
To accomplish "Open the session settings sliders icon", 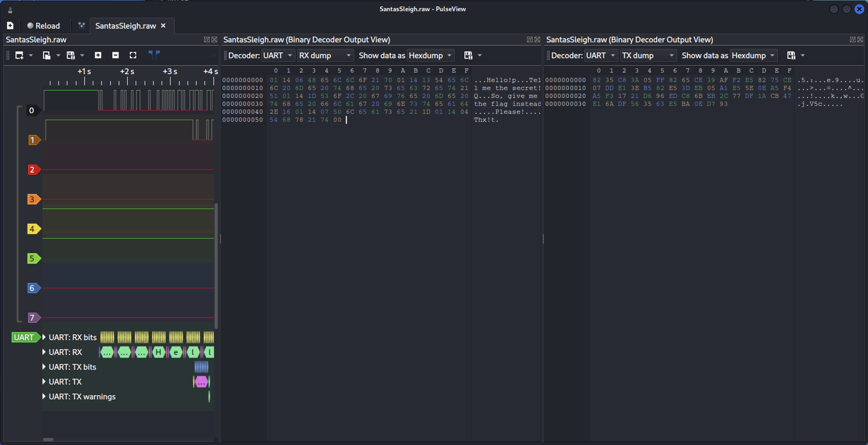I will (82, 26).
